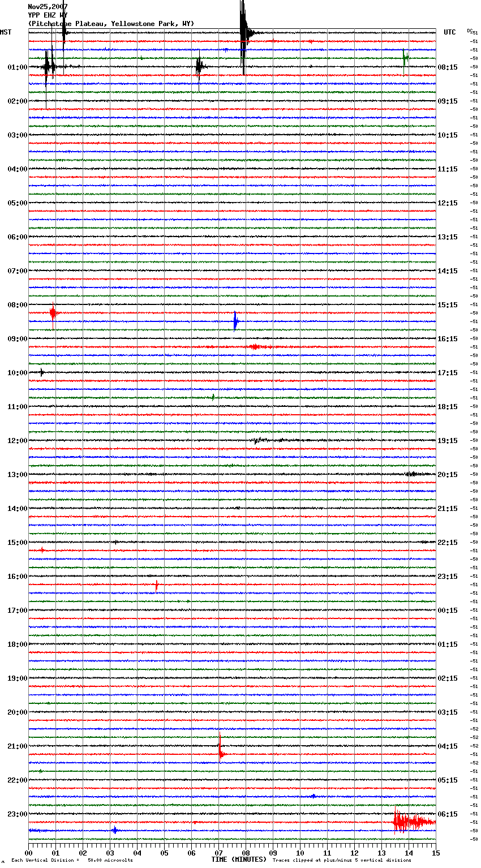Click the 04:15 UTC time label
The height and width of the screenshot is (868, 481).
pyautogui.click(x=448, y=746)
